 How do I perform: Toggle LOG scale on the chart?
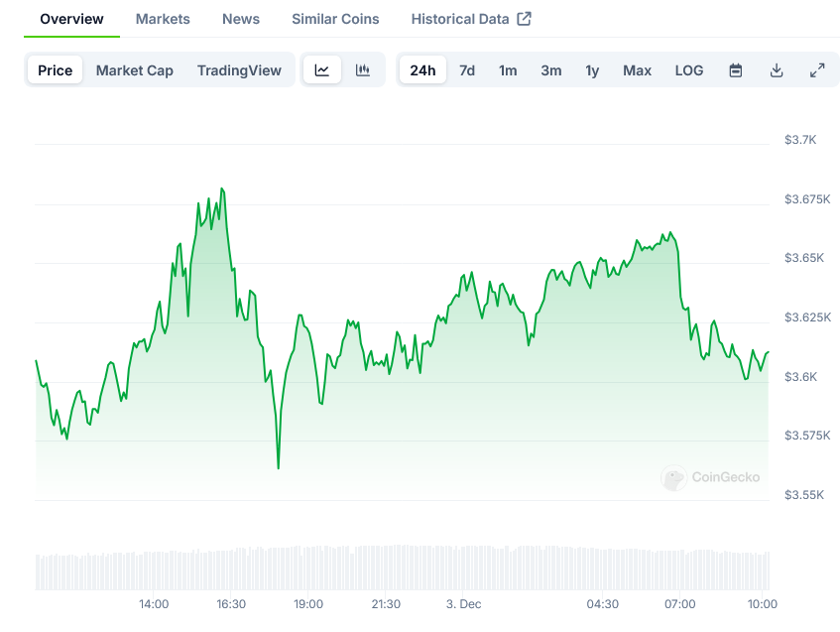(689, 70)
